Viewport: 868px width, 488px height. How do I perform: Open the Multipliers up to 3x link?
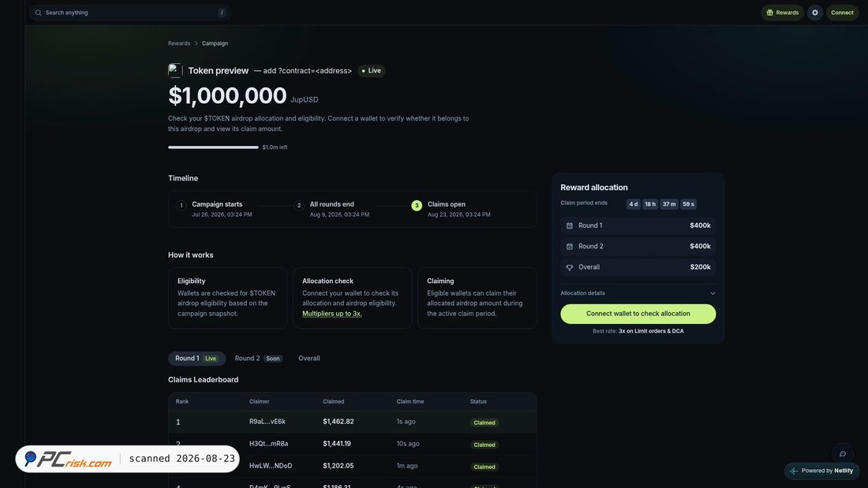pyautogui.click(x=331, y=313)
